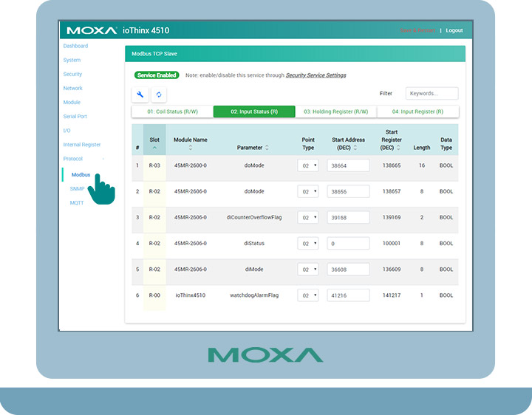Open Point Type dropdown for diMode
The width and height of the screenshot is (532, 415).
pyautogui.click(x=308, y=270)
